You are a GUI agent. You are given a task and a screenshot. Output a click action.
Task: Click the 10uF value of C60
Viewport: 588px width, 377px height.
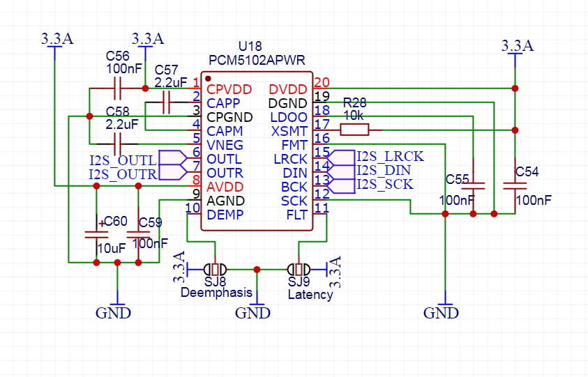tap(112, 248)
